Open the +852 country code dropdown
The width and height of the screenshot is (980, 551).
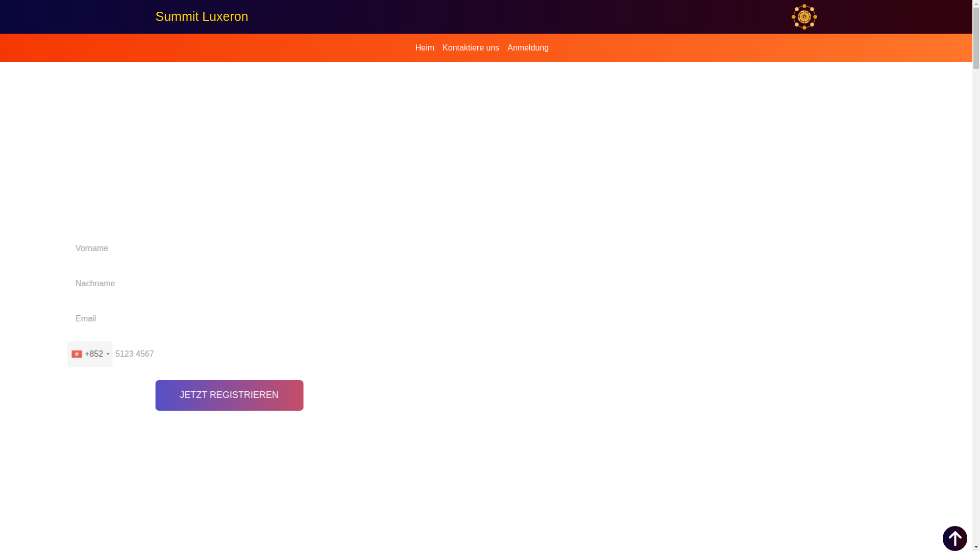click(90, 354)
